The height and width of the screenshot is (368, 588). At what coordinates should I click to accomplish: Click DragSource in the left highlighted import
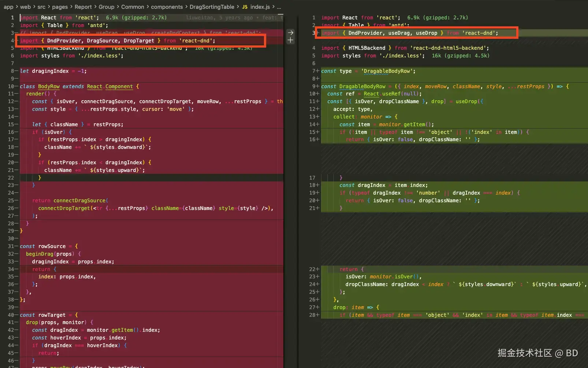tap(102, 41)
